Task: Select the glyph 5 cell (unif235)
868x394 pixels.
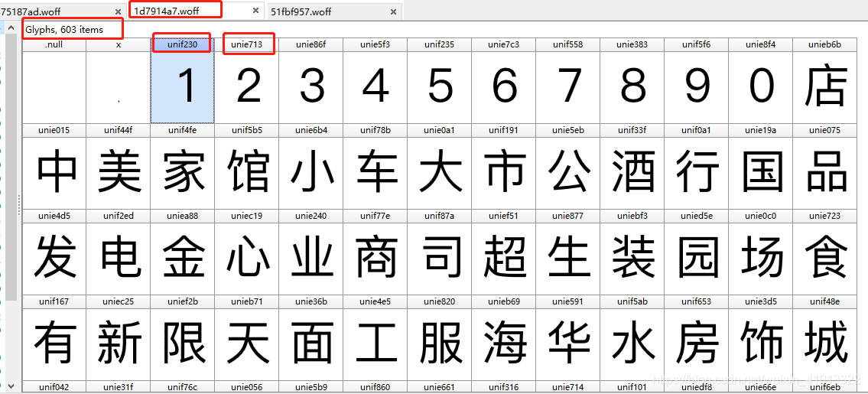Action: pos(439,80)
